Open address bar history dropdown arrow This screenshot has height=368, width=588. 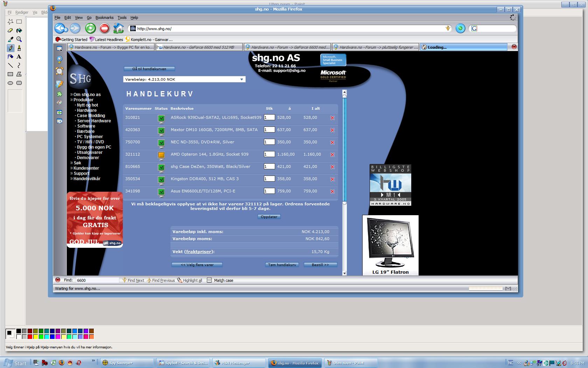[448, 28]
